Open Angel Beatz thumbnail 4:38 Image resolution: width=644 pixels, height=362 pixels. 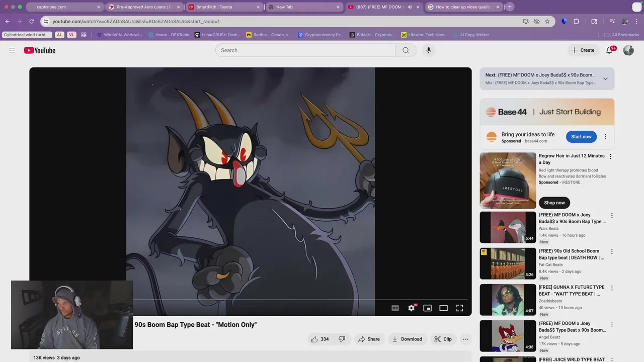508,336
